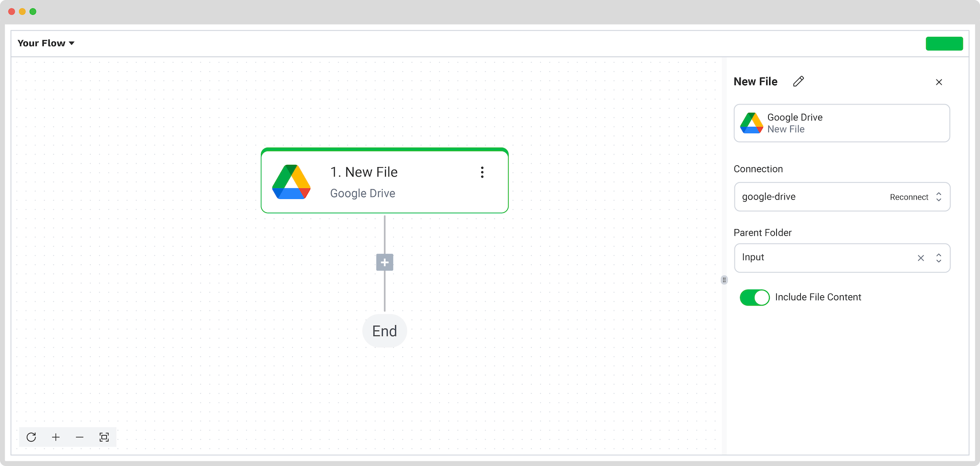This screenshot has width=980, height=466.
Task: Click the Reconnect link
Action: tap(909, 197)
